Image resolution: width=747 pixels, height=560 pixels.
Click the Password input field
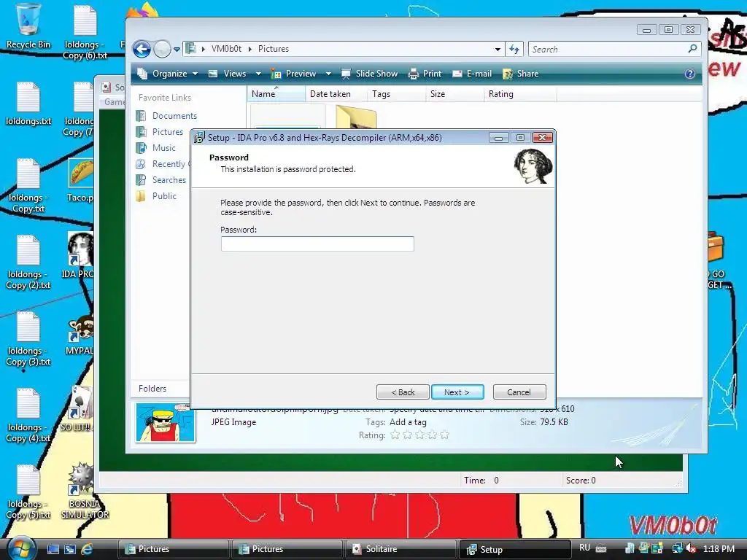point(317,244)
